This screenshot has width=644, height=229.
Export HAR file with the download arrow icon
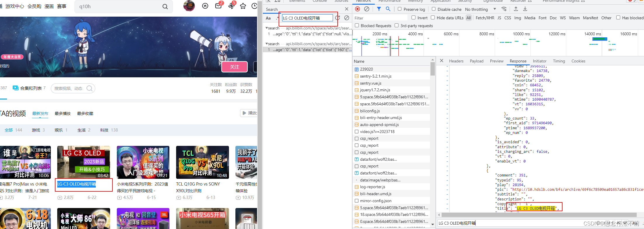[525, 9]
